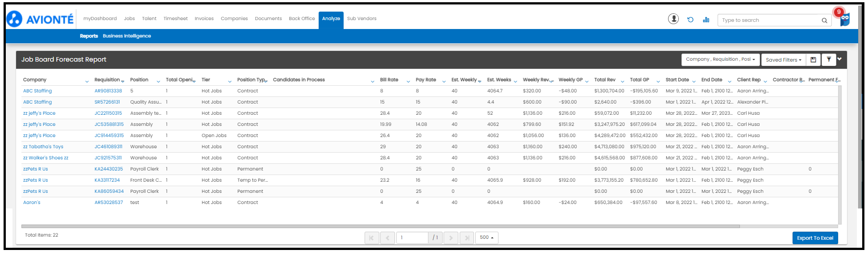Open requisition link KA24430235
868x254 pixels.
pos(108,169)
